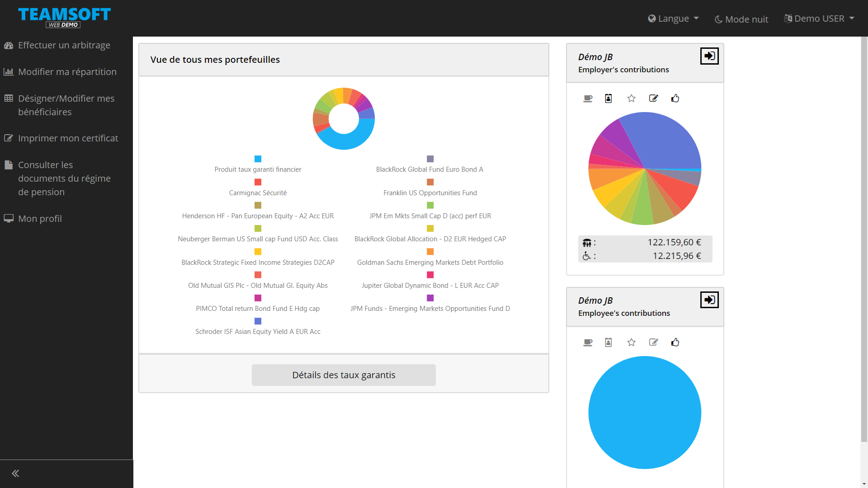Click ID badge icon in Employee's contributions card
Image resolution: width=868 pixels, height=488 pixels.
tap(609, 343)
